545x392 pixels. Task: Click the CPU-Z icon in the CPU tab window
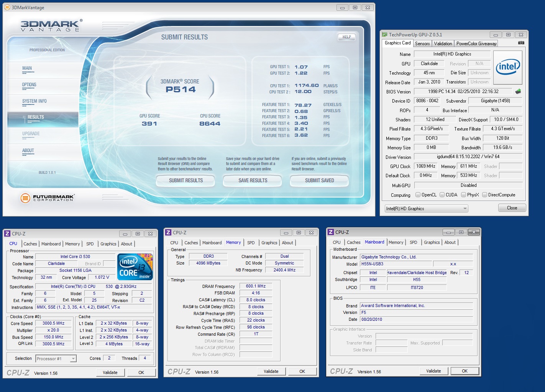pyautogui.click(x=7, y=234)
